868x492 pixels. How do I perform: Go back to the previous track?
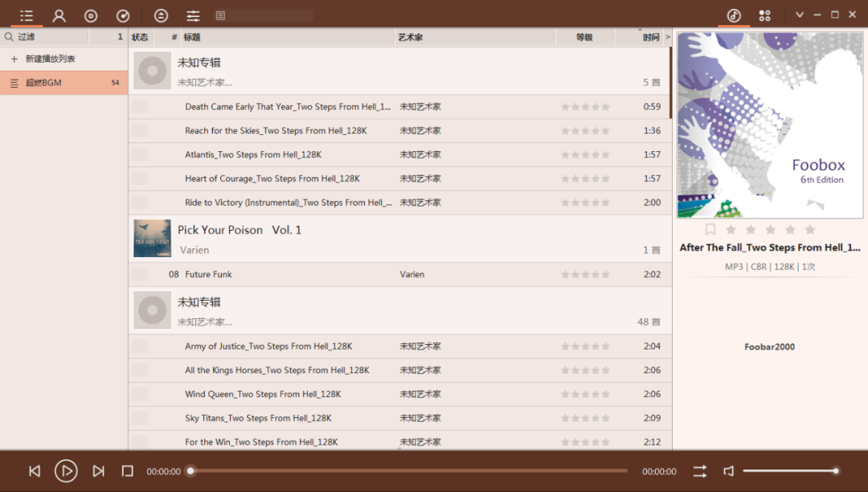[x=35, y=471]
